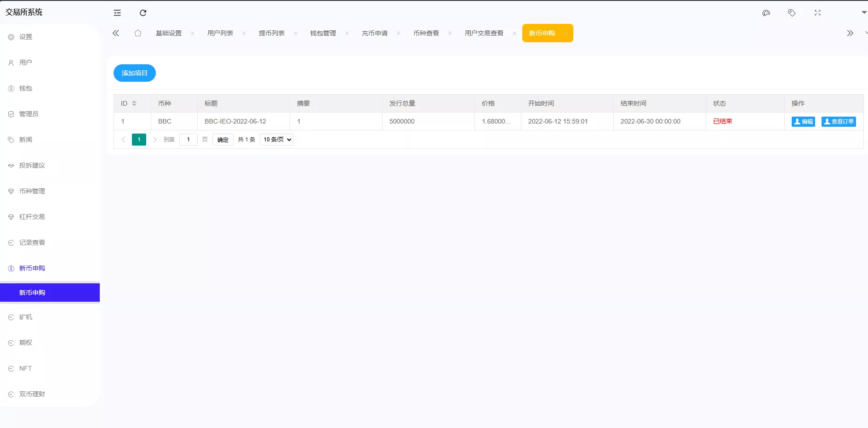868x428 pixels.
Task: Click the page number input field
Action: (188, 140)
